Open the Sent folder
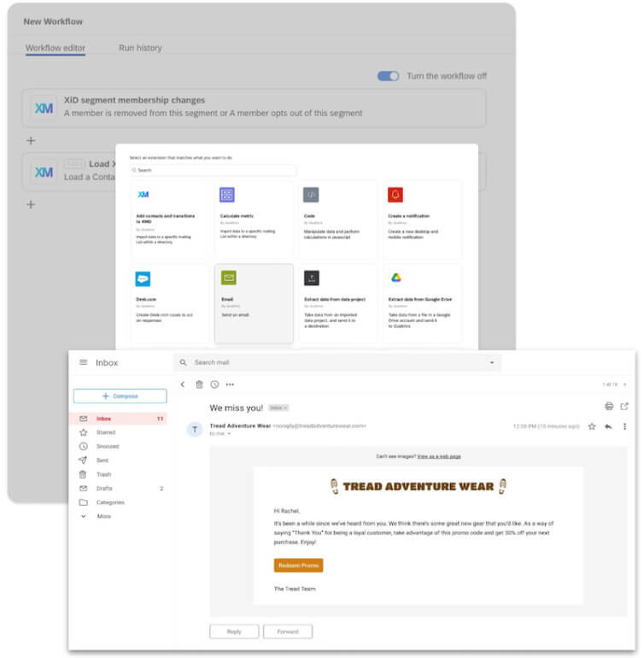This screenshot has width=644, height=658. pos(102,461)
